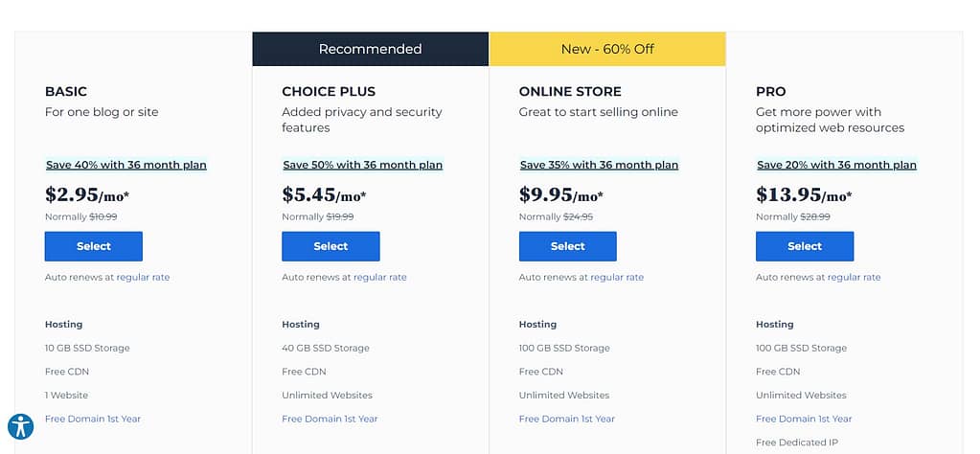
Task: Open 'Save 20% with 36 month plan' link
Action: point(836,165)
